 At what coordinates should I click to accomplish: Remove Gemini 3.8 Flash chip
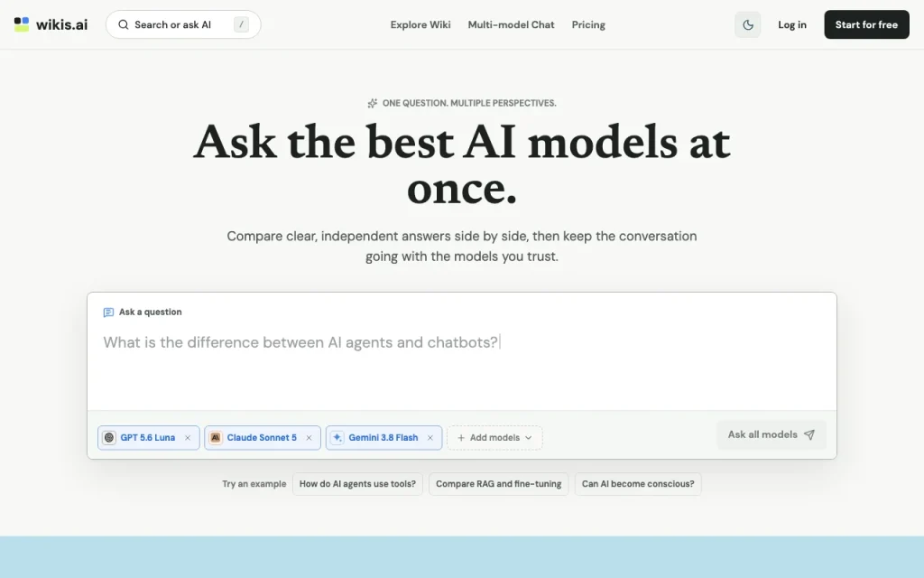[x=430, y=438]
